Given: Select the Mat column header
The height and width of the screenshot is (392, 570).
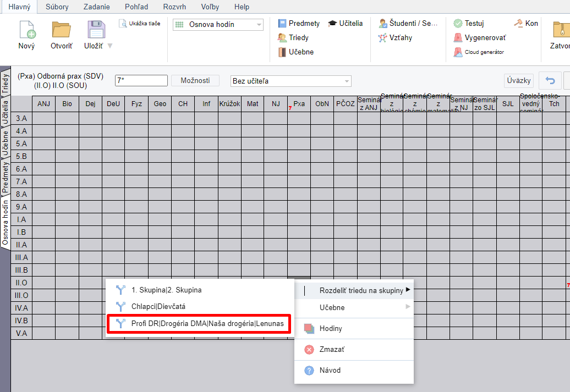Looking at the screenshot, I should click(253, 104).
